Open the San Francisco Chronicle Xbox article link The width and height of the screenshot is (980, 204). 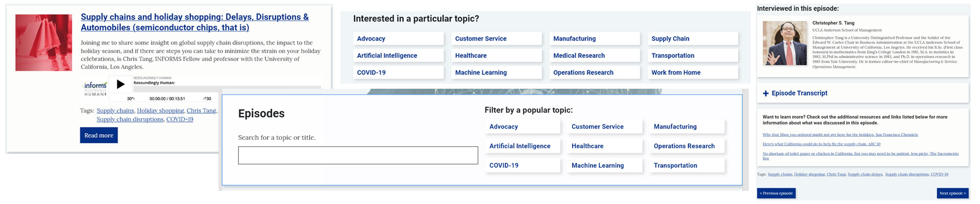(840, 135)
